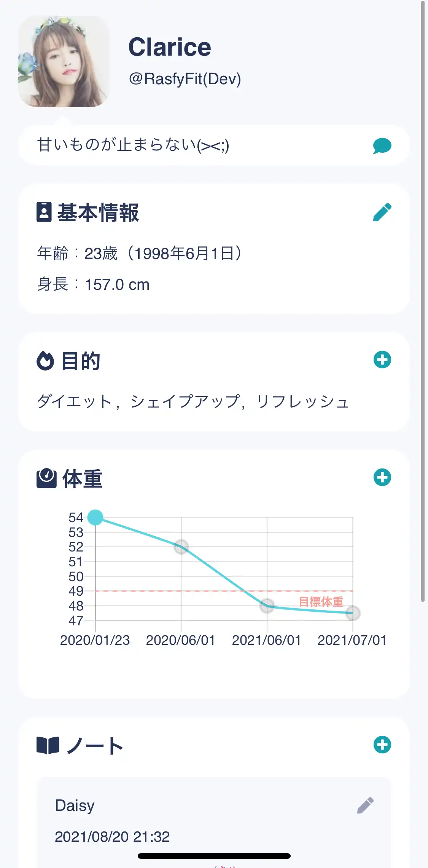The height and width of the screenshot is (868, 428).
Task: Tap the 目標体重 target weight label
Action: (321, 602)
